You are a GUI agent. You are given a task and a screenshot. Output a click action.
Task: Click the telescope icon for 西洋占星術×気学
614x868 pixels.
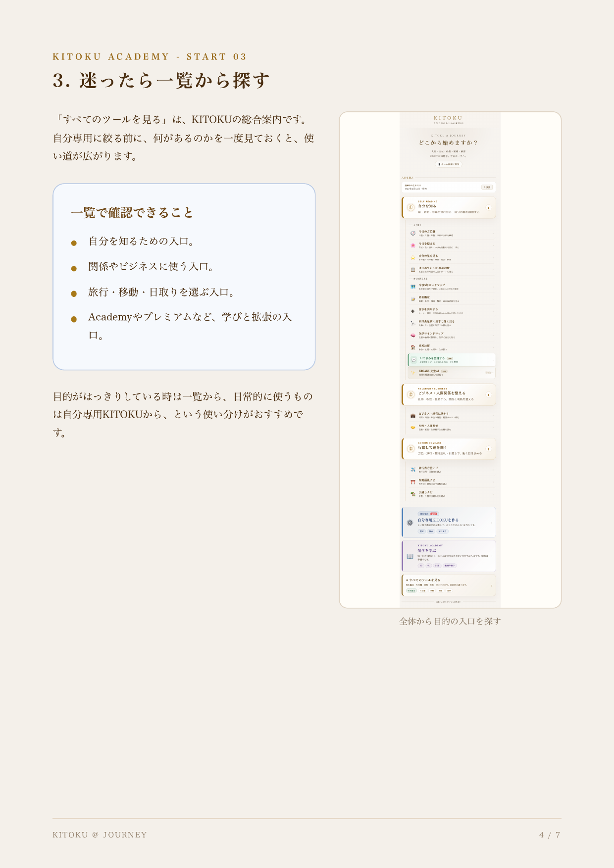[x=413, y=323]
